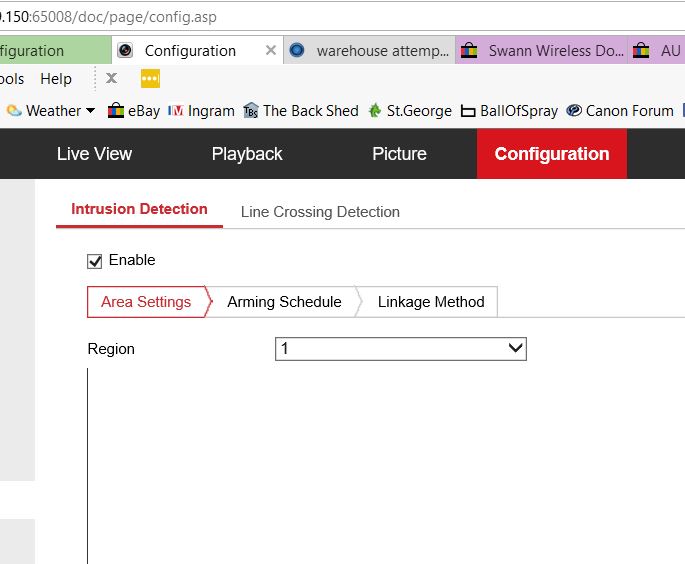Click the X icon beside Help menu

tap(111, 79)
